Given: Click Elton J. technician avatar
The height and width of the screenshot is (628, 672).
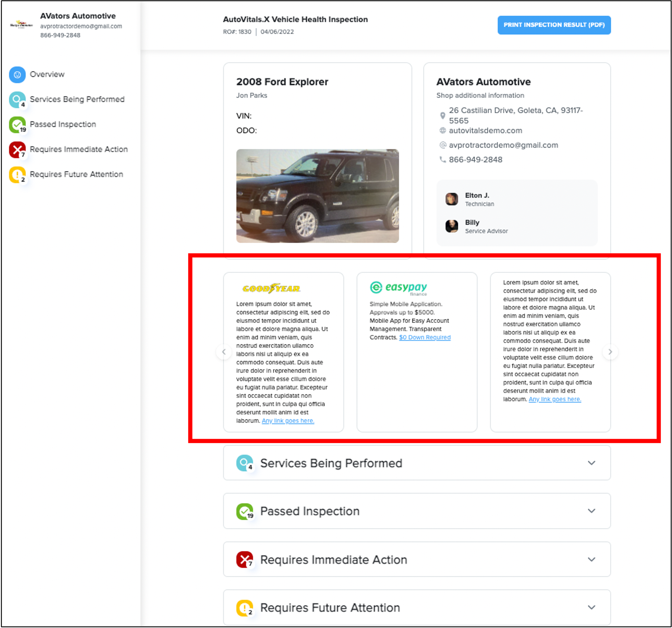Looking at the screenshot, I should tap(451, 199).
